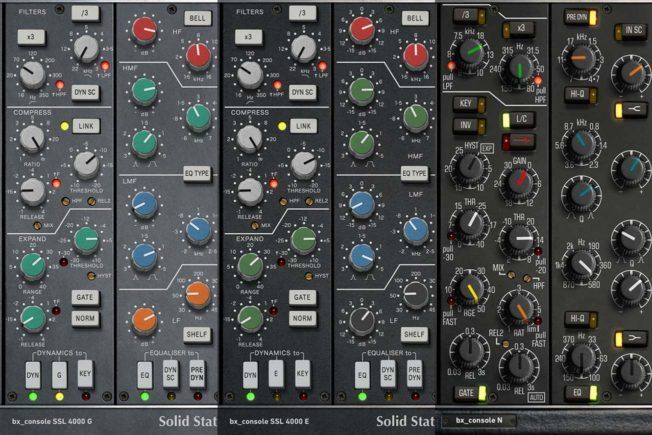Click the PRE DYN button on SSL 4000 E
The height and width of the screenshot is (435, 652).
[414, 374]
